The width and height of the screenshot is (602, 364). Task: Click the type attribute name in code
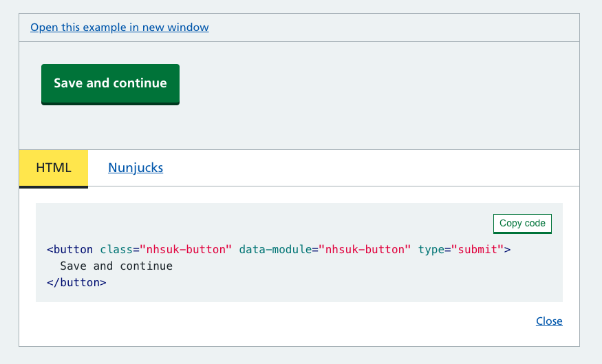(x=431, y=249)
